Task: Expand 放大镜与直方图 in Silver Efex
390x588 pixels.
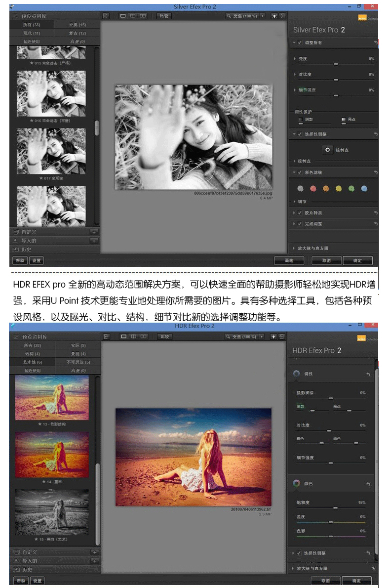Action: (x=294, y=248)
